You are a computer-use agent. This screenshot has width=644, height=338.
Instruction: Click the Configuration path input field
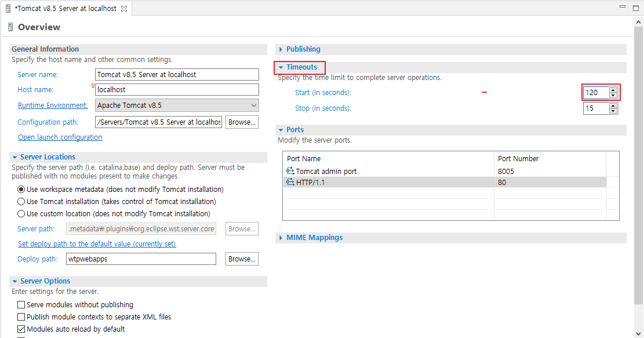pyautogui.click(x=158, y=122)
